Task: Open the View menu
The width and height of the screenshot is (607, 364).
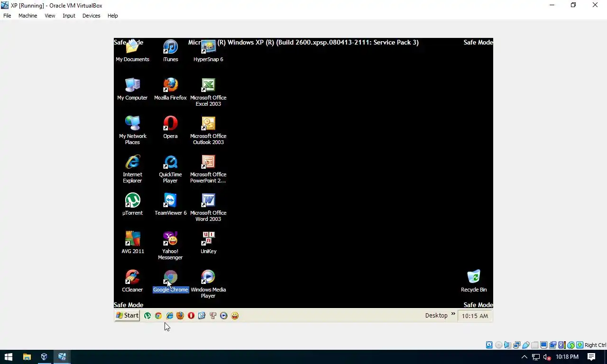Action: (50, 16)
